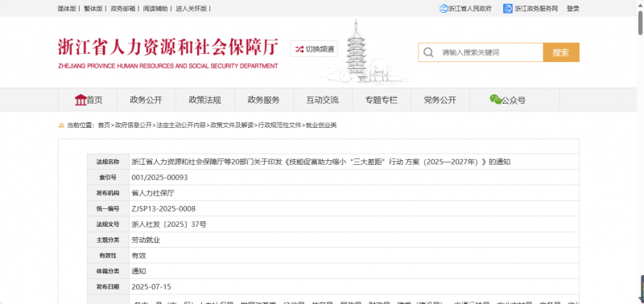Screen dimensions: 644x304
Task: Click the index number 001/2025-00093
Action: [x=159, y=178]
